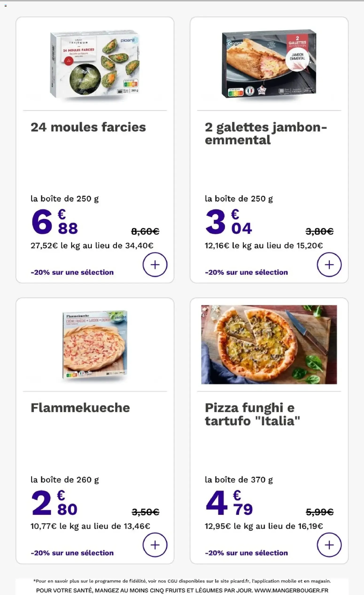Screen dimensions: 364x595
Task: Click -20% sur une sélection under moules
Action: [72, 273]
